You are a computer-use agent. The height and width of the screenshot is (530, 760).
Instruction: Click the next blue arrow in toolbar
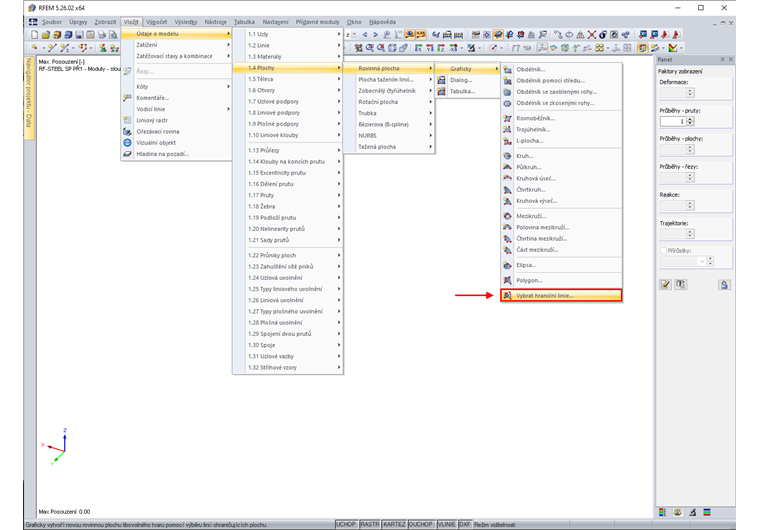click(375, 35)
